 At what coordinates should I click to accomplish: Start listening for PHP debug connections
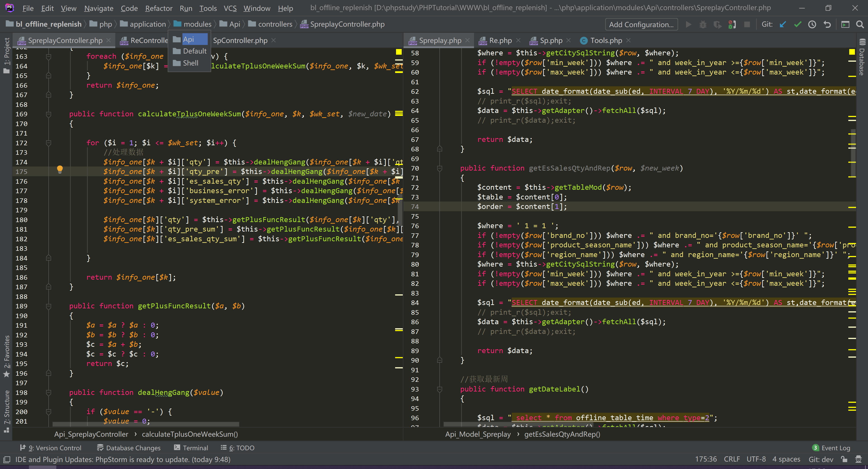732,24
